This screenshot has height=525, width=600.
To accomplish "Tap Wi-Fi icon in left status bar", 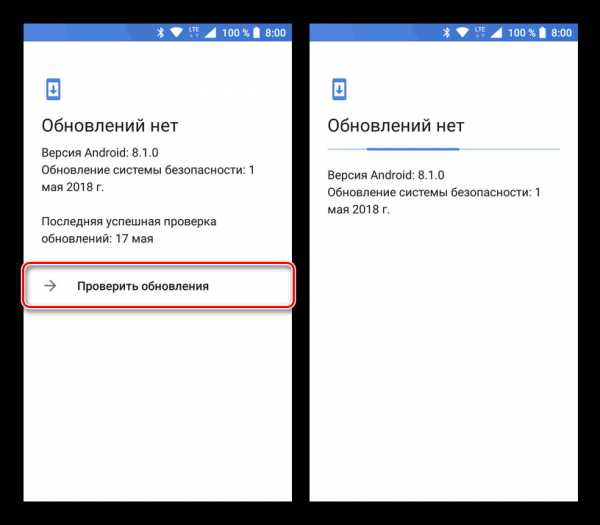I will point(176,33).
